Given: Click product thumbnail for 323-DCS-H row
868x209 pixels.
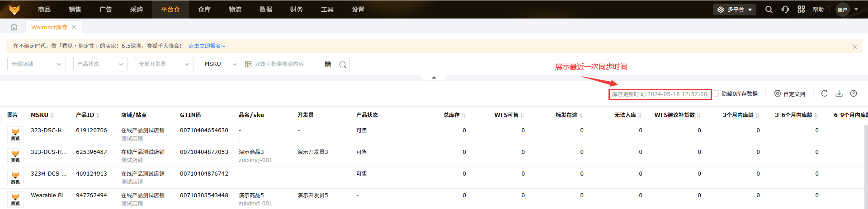Looking at the screenshot, I should tap(15, 156).
